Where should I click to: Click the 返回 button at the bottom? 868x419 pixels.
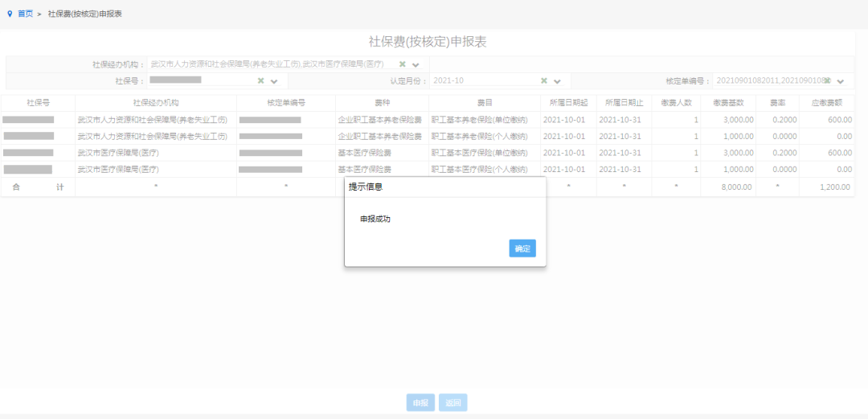[x=452, y=402]
